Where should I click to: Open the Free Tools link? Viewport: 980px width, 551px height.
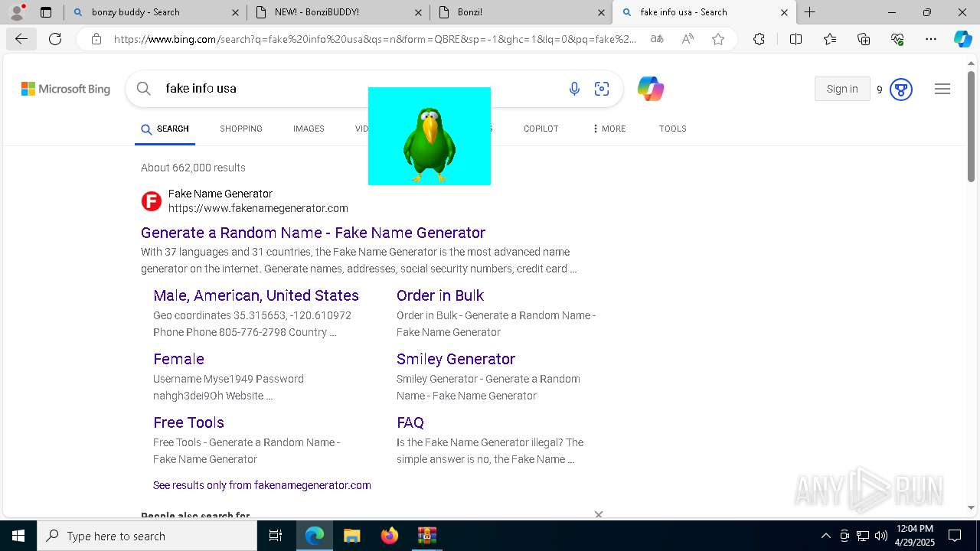coord(188,422)
